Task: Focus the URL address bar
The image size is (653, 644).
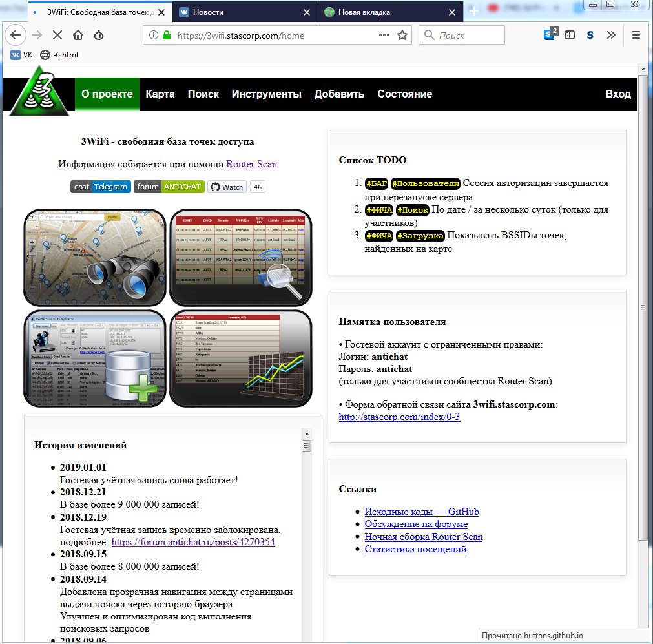Action: coord(276,36)
